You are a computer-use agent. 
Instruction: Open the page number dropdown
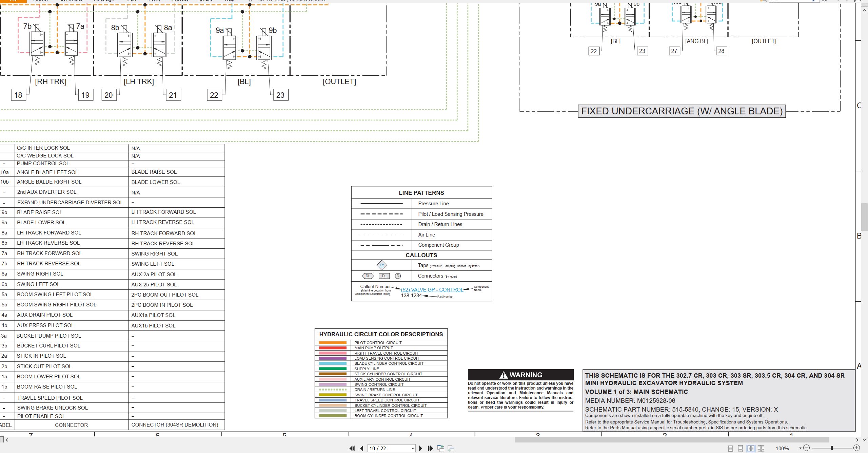[x=413, y=448]
